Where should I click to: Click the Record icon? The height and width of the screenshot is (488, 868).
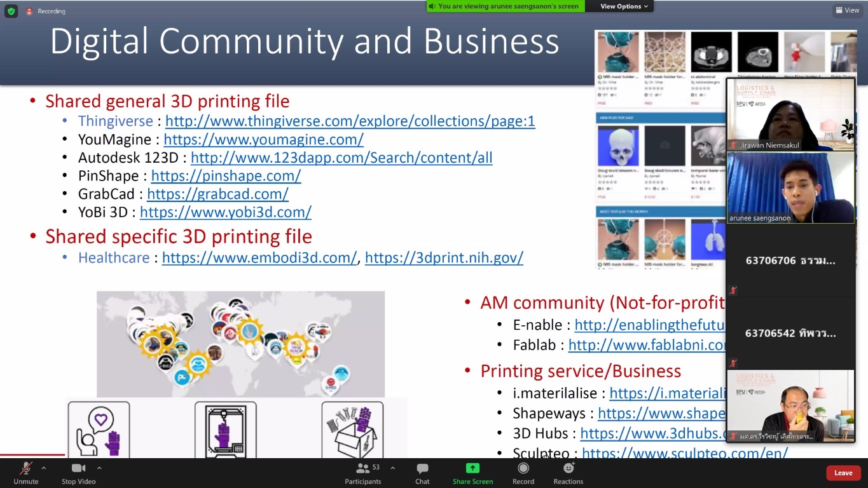tap(523, 468)
